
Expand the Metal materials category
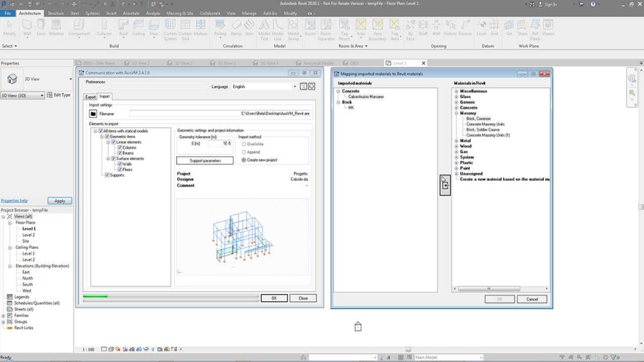pyautogui.click(x=455, y=141)
